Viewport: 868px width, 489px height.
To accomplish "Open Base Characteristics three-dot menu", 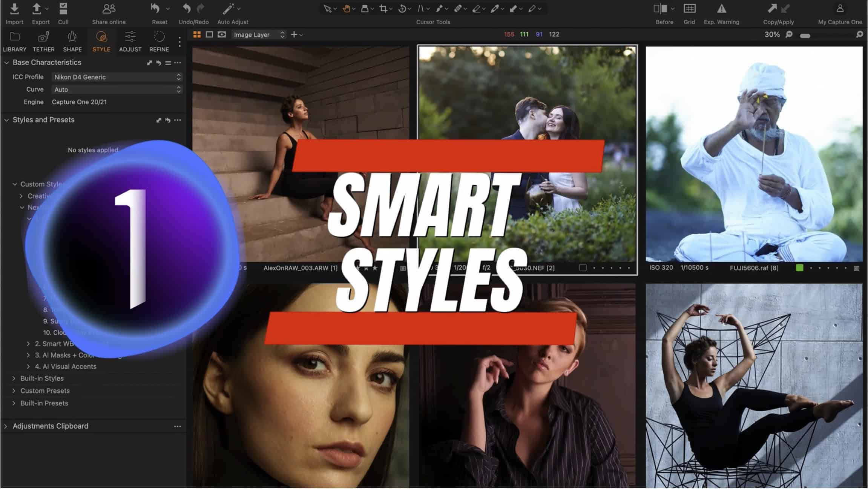I will 178,63.
